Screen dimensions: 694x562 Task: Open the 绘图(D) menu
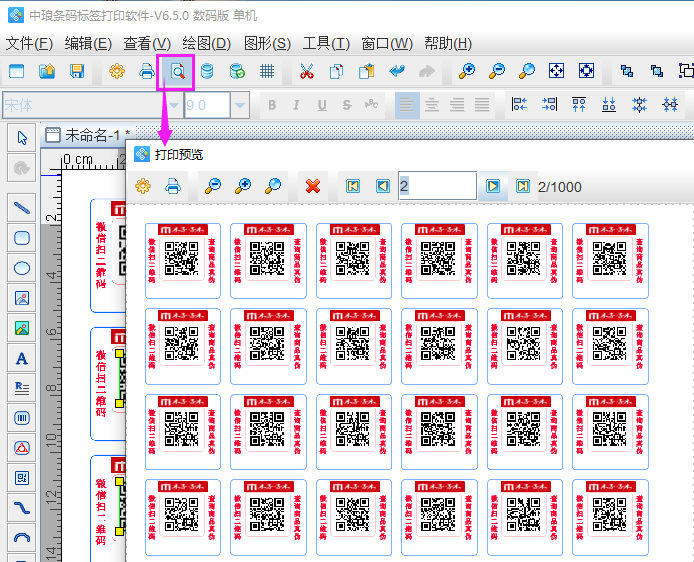tap(207, 43)
